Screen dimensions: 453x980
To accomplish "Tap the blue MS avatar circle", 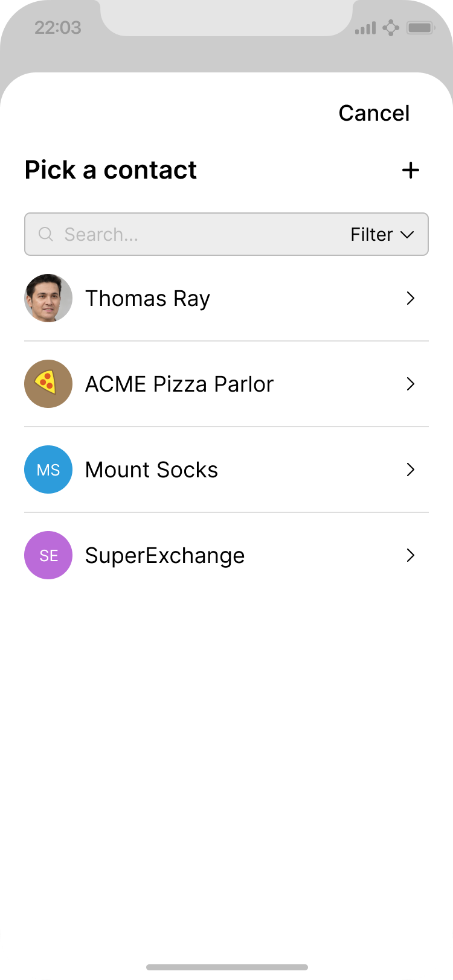I will 48,469.
